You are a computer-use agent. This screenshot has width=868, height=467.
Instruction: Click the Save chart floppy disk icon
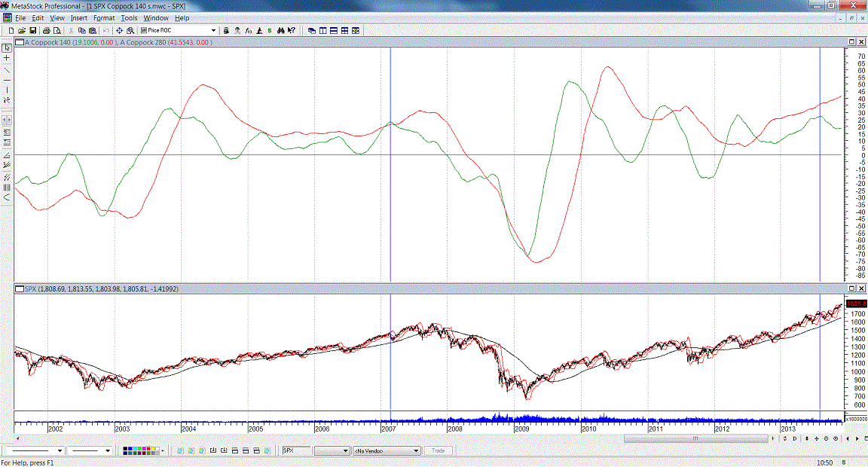click(x=33, y=31)
